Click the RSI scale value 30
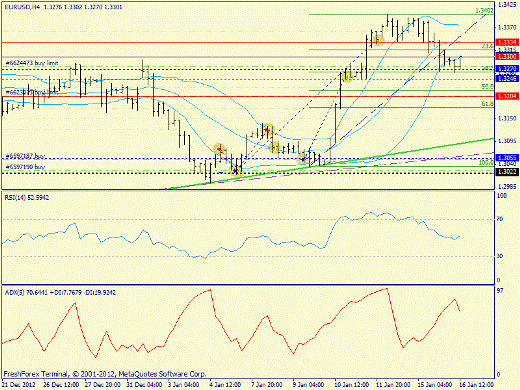 coord(500,256)
